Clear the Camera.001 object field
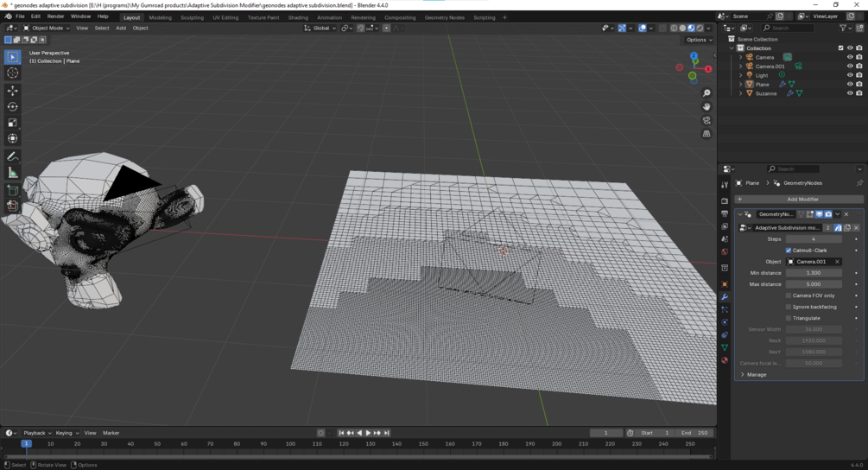This screenshot has height=470, width=868. [837, 262]
